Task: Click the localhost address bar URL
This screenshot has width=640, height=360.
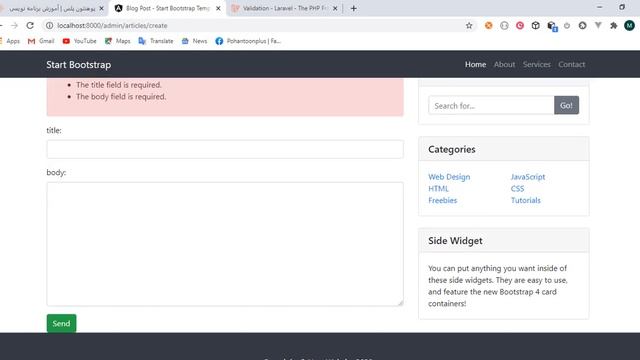Action: [x=112, y=25]
